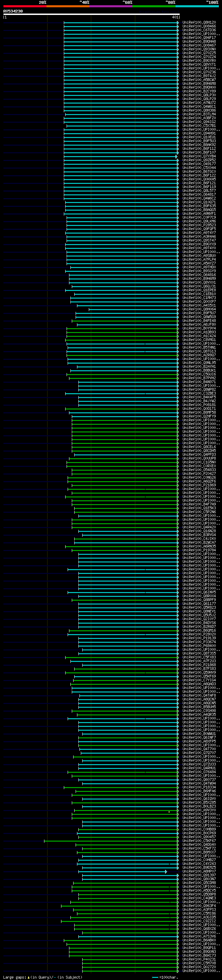Click the green ~80% identity legend bar
Viewport: 222px width, 980px height.
point(154,6)
